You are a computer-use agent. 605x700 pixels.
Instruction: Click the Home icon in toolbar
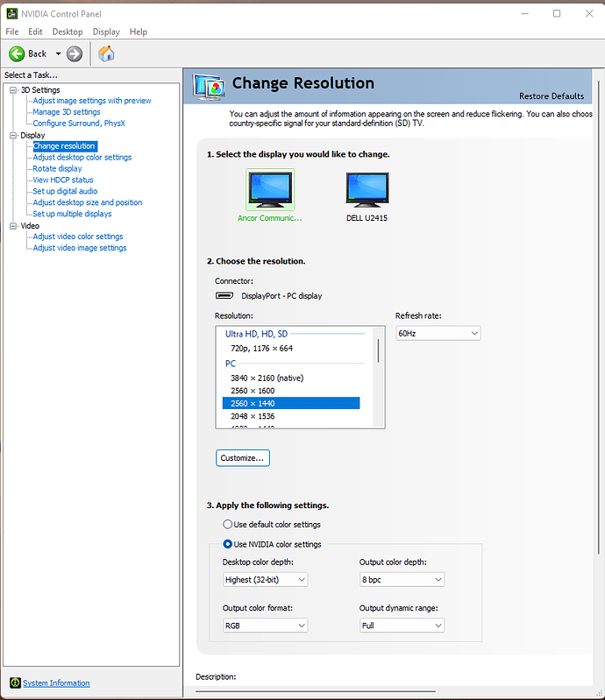[x=106, y=53]
